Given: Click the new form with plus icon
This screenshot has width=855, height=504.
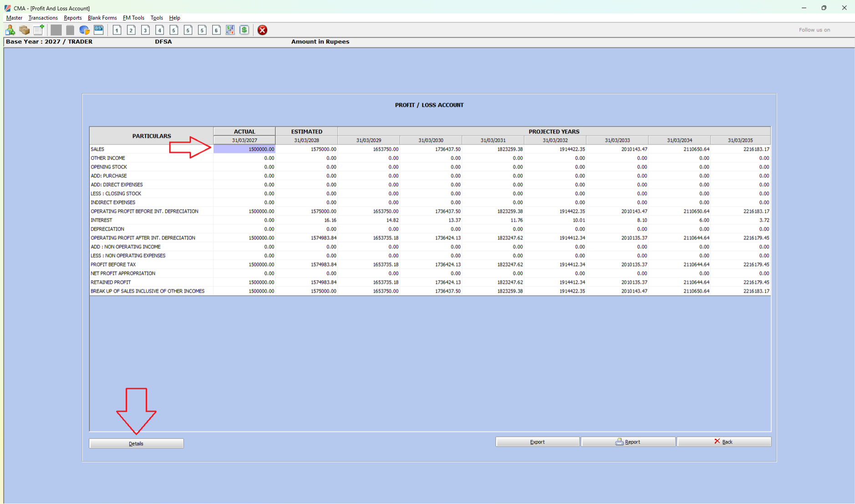Looking at the screenshot, I should [39, 30].
